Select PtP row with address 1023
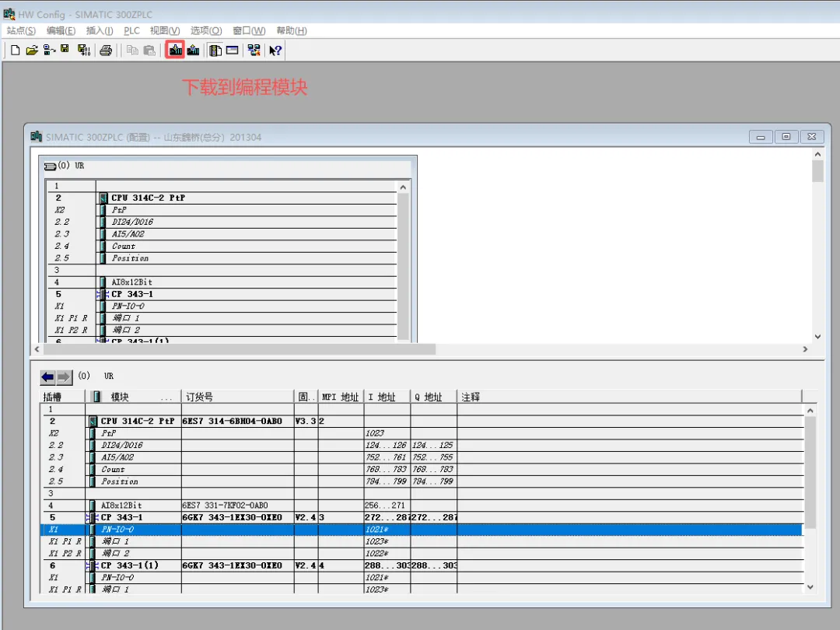840x630 pixels. tap(422, 433)
